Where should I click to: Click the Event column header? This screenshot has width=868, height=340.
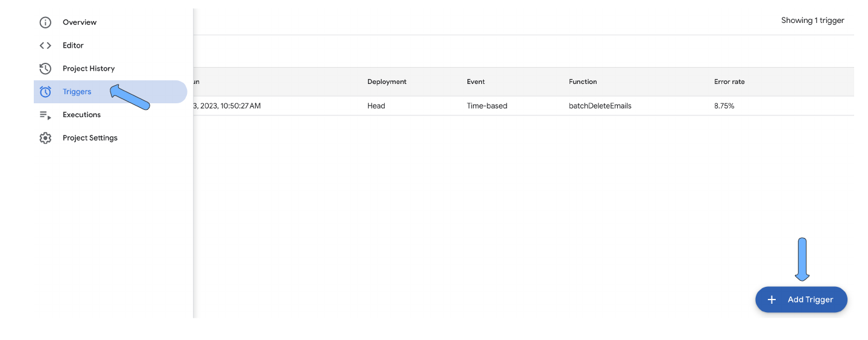tap(475, 82)
